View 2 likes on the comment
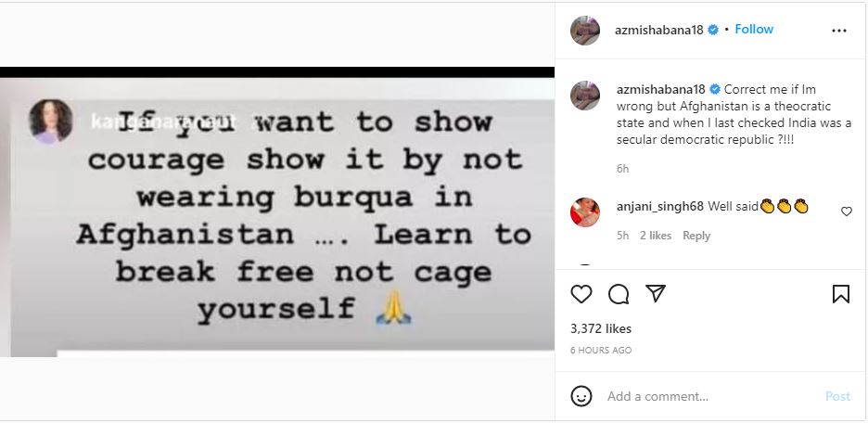The height and width of the screenshot is (423, 868). pos(656,236)
